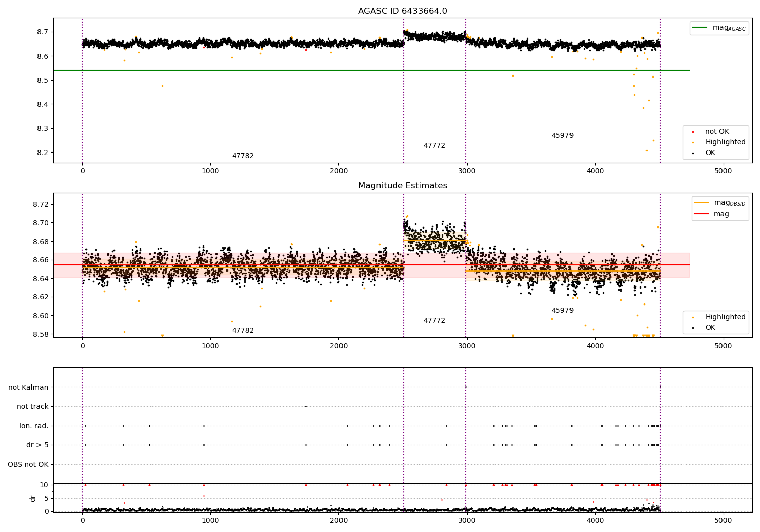The height and width of the screenshot is (532, 760).
Task: Click the title 'AGASC ID 6433664.0'
Action: 402,11
